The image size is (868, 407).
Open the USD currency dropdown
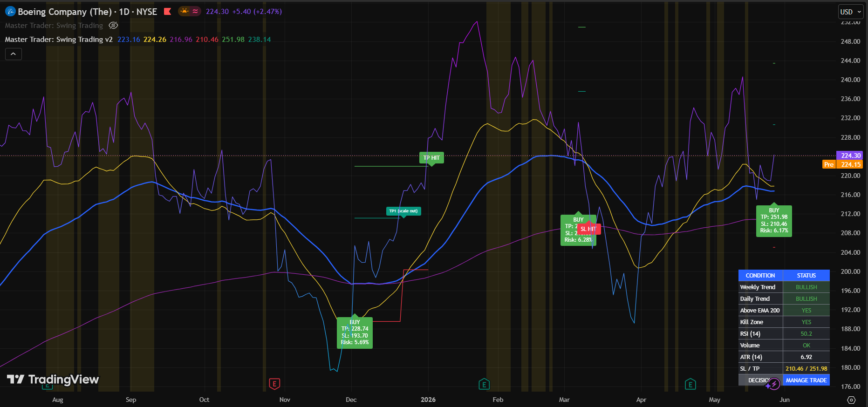pyautogui.click(x=850, y=12)
